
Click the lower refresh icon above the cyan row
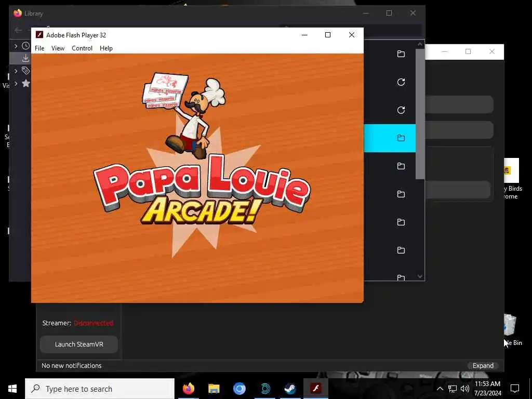point(401,110)
